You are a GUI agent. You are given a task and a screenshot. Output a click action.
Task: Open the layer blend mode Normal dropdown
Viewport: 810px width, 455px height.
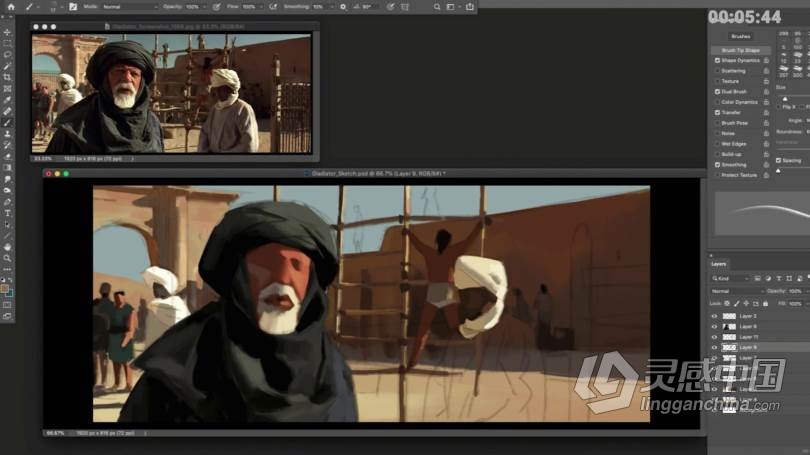click(x=738, y=291)
